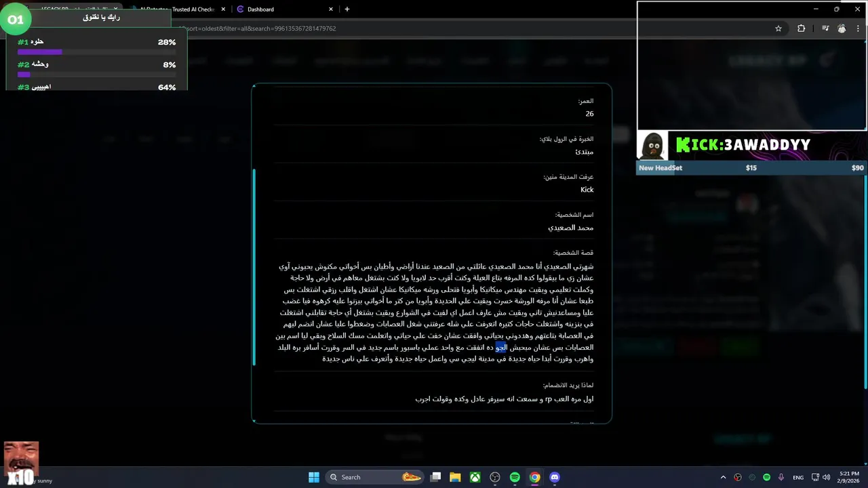
Task: Open Chrome's three-dot menu
Action: click(859, 28)
